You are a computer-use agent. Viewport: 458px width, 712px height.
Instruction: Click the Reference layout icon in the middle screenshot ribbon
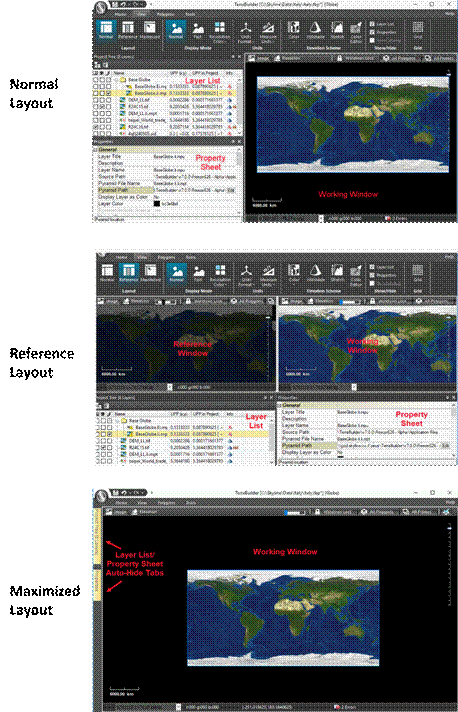point(128,273)
